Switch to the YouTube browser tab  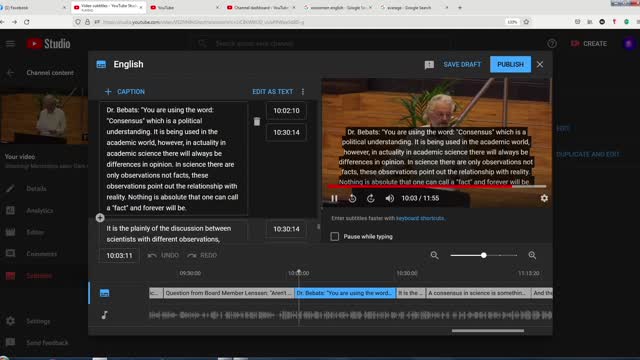[184, 7]
